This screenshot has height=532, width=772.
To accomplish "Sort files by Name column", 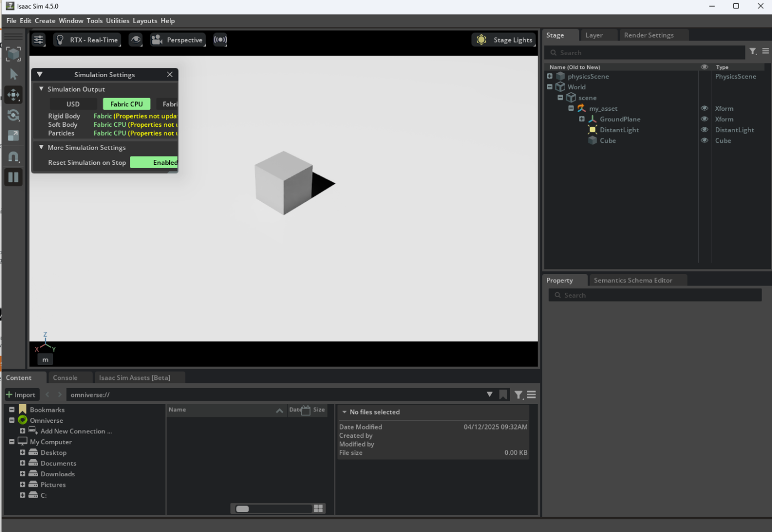I will tap(226, 410).
